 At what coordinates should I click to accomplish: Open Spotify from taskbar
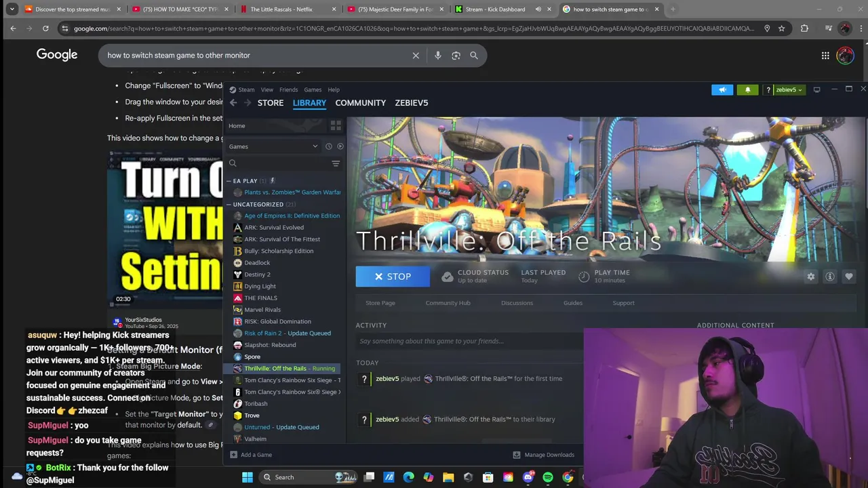point(548,477)
